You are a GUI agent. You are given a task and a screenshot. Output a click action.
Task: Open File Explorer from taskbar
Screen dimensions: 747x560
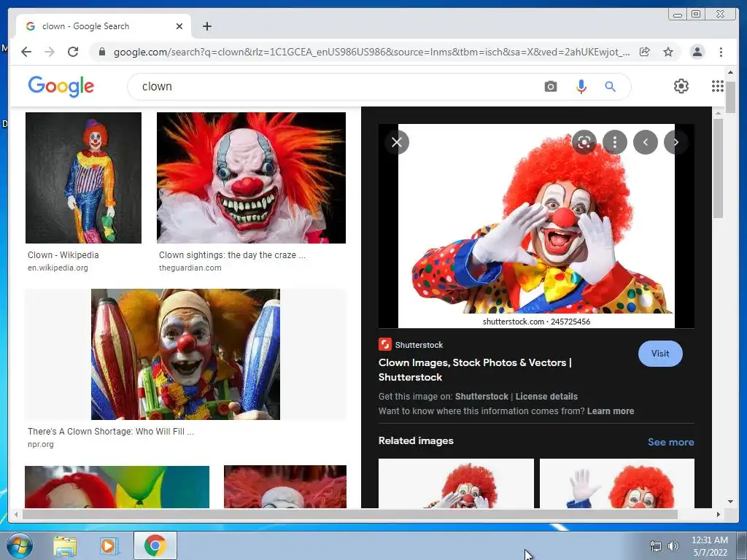(x=65, y=546)
